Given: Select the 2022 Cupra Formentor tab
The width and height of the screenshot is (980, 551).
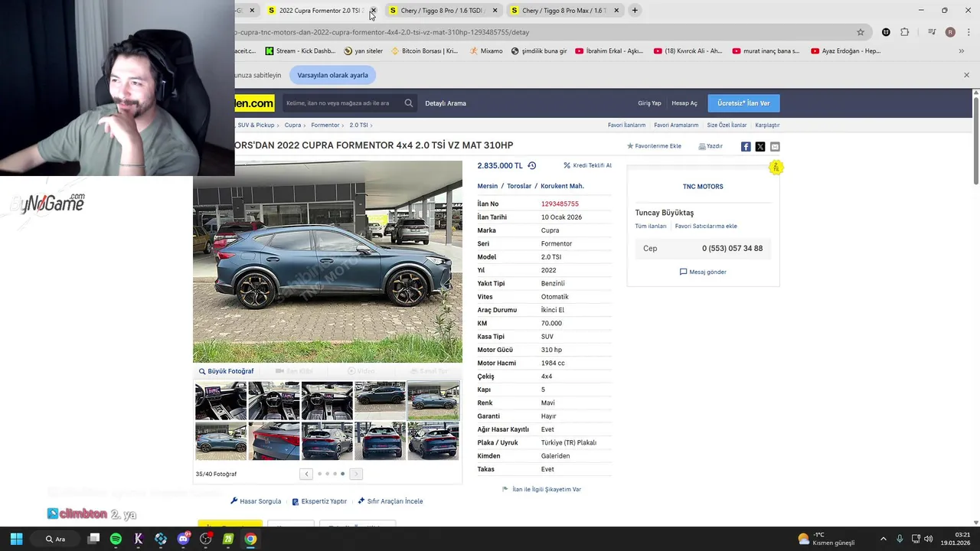Looking at the screenshot, I should pyautogui.click(x=321, y=11).
